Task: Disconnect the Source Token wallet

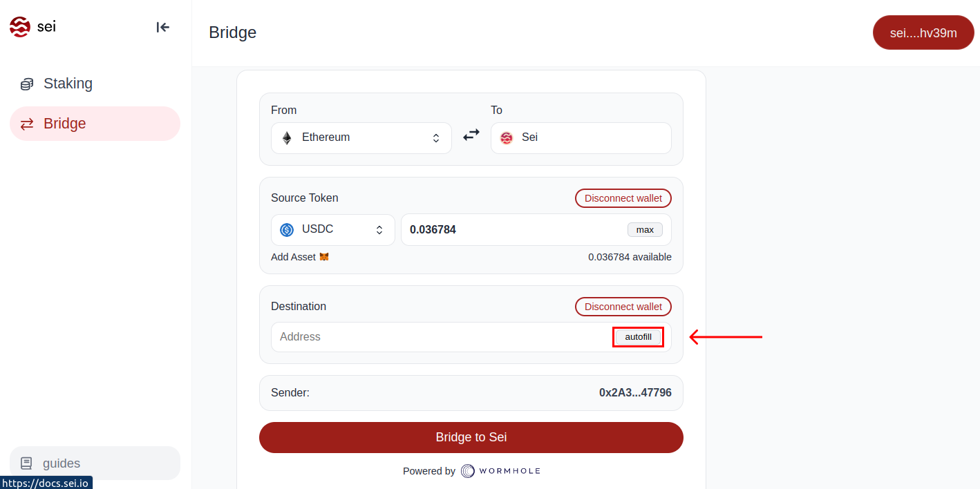Action: click(623, 198)
